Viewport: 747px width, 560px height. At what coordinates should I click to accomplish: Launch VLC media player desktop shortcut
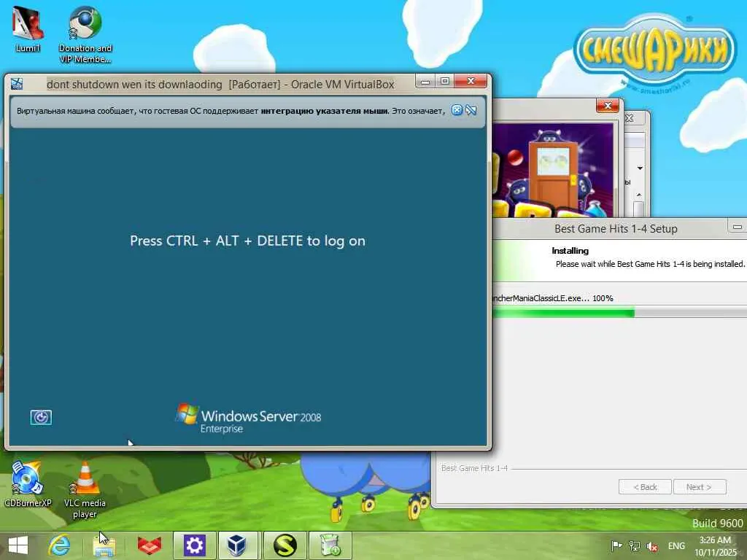pos(85,491)
